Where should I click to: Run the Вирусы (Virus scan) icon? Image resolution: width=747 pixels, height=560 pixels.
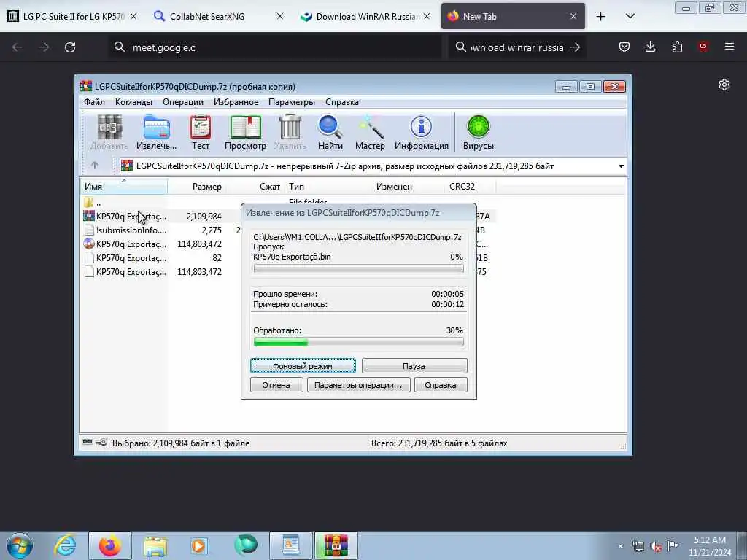coord(479,133)
